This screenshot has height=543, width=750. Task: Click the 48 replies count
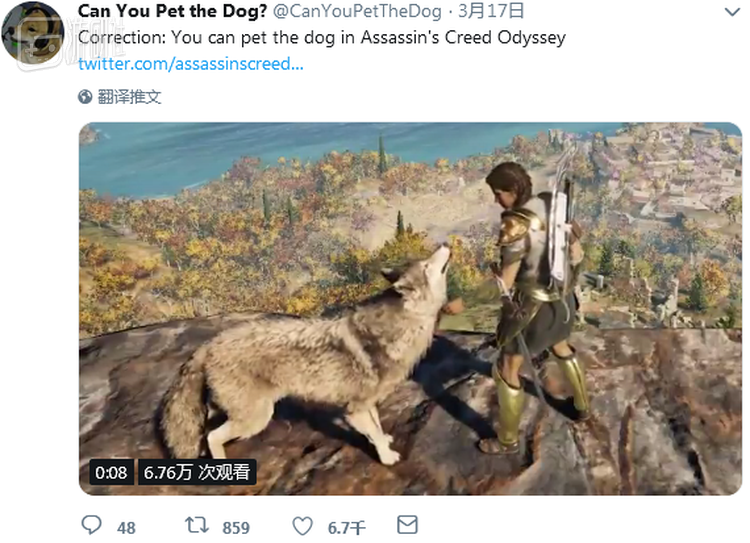point(126,528)
